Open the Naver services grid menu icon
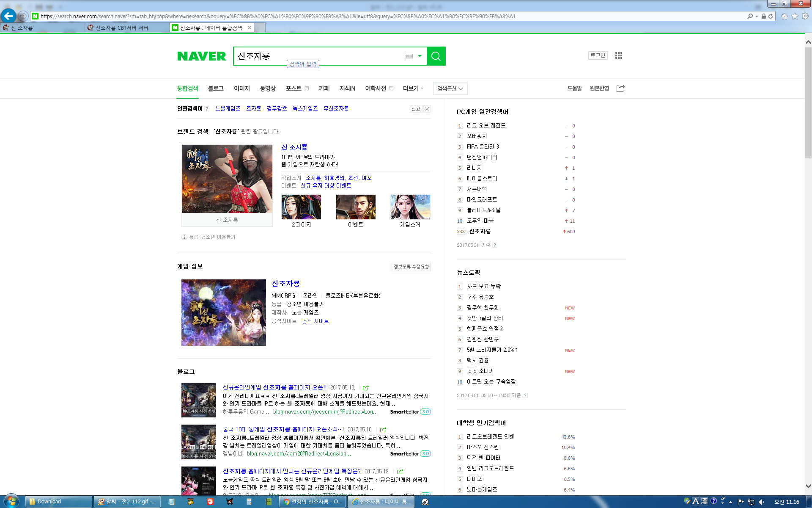This screenshot has height=508, width=812. (x=619, y=55)
